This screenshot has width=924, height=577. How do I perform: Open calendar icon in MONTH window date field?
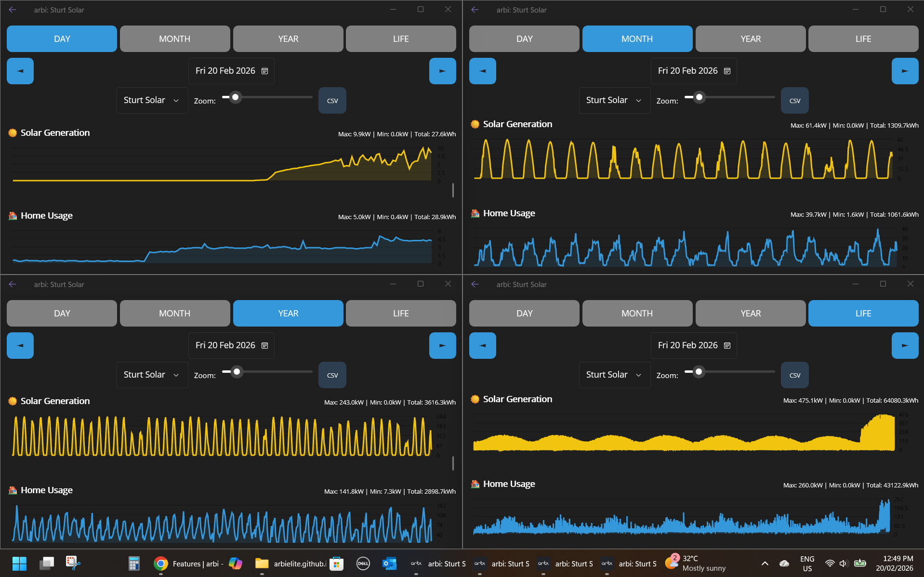tap(727, 71)
